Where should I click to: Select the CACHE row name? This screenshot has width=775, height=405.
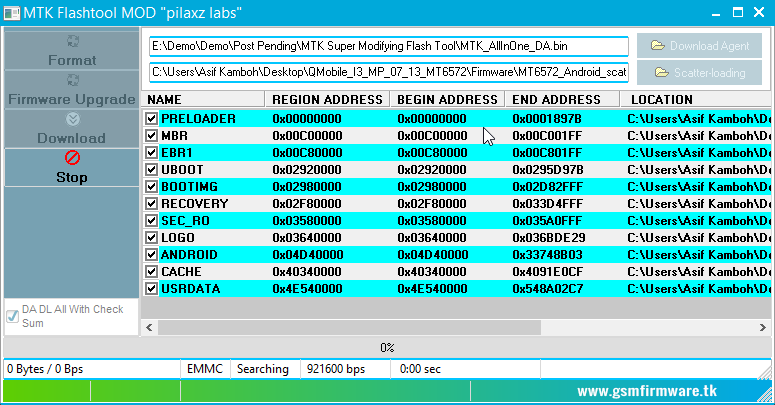[x=181, y=271]
